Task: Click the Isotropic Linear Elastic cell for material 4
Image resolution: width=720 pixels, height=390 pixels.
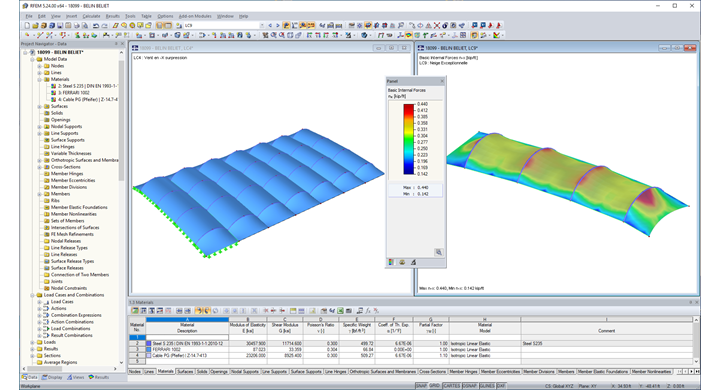Action: pos(484,356)
